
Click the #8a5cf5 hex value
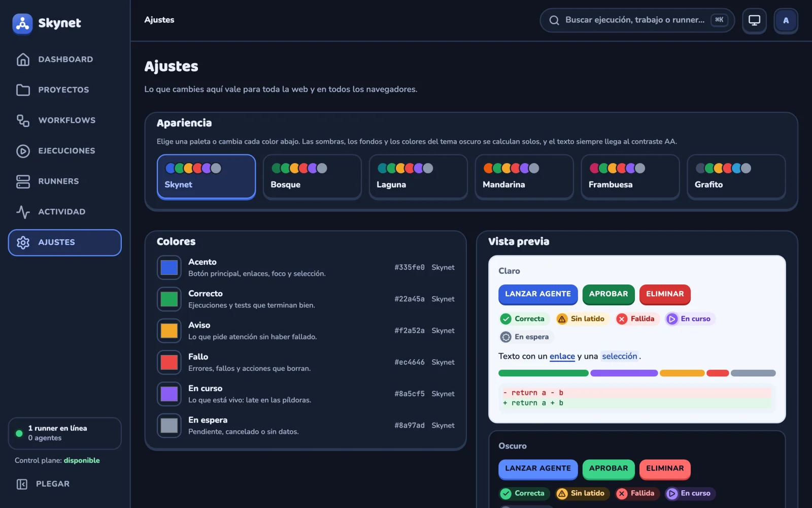click(x=410, y=394)
